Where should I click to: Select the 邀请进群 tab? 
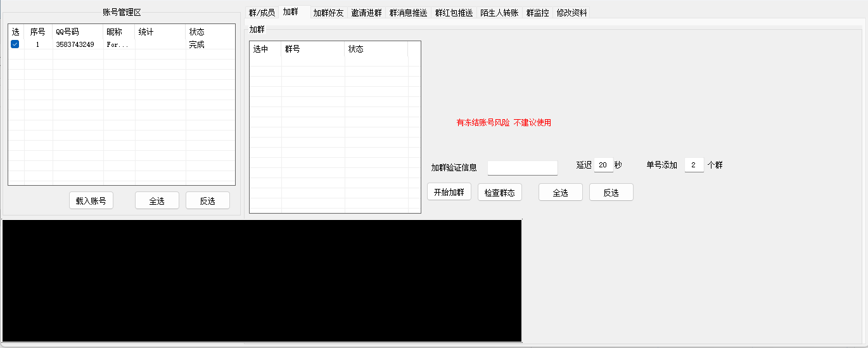[x=366, y=13]
